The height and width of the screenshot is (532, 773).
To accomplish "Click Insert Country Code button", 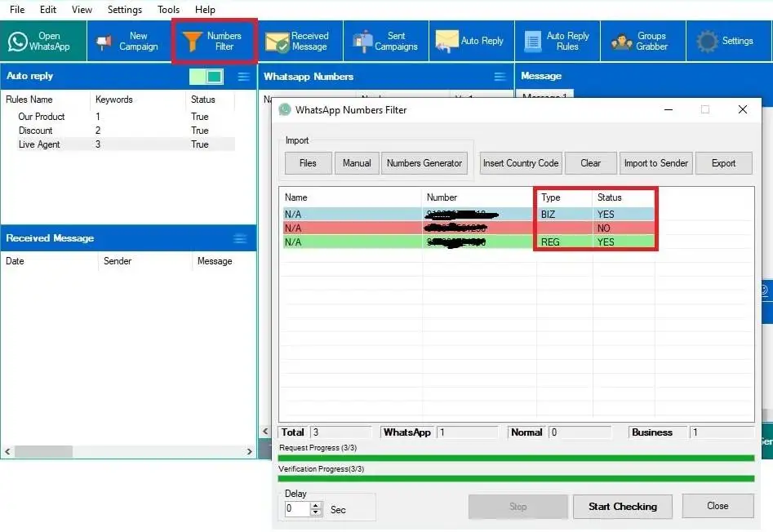I will click(521, 163).
